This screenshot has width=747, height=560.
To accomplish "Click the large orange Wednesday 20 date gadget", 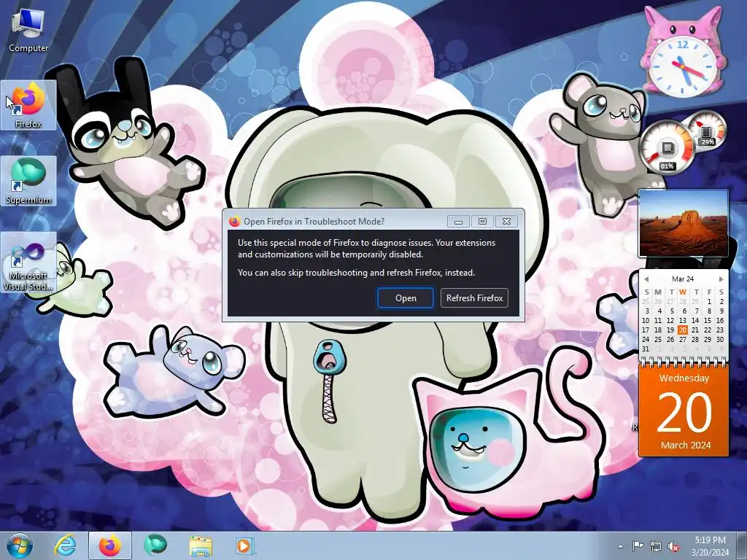I will 684,411.
